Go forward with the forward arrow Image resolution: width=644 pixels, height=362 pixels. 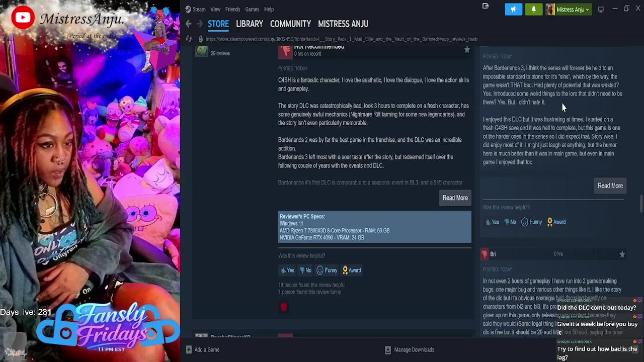(199, 24)
